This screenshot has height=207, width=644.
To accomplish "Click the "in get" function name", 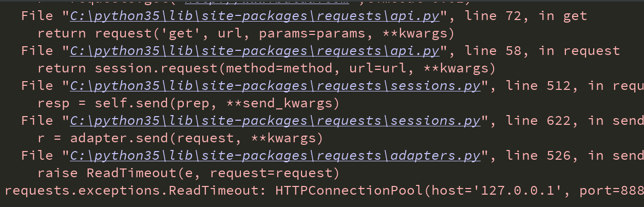I will [563, 16].
